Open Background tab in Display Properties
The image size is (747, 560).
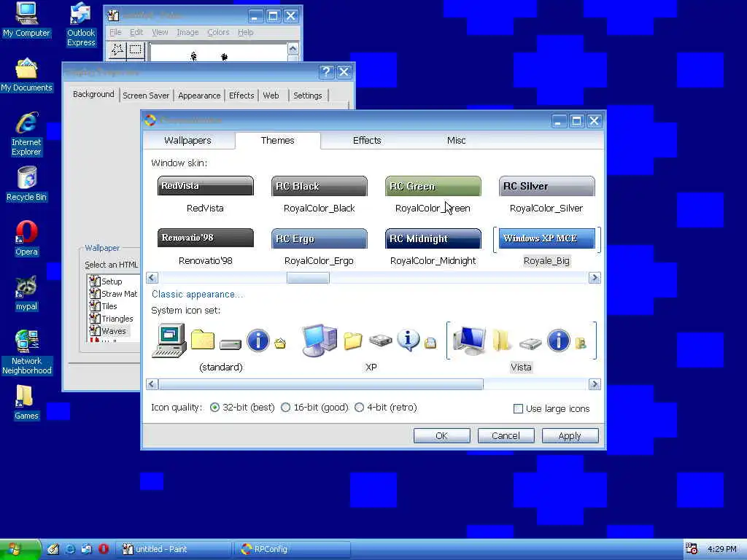(94, 94)
